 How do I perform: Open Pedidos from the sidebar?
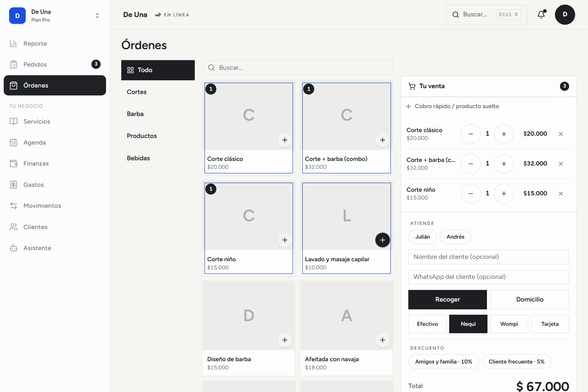point(55,64)
